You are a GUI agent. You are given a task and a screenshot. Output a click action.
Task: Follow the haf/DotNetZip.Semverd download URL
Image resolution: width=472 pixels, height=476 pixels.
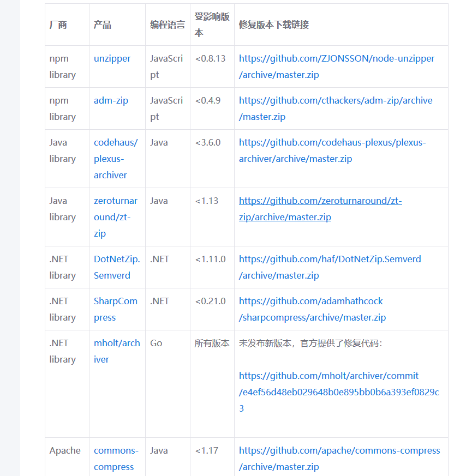[330, 267]
